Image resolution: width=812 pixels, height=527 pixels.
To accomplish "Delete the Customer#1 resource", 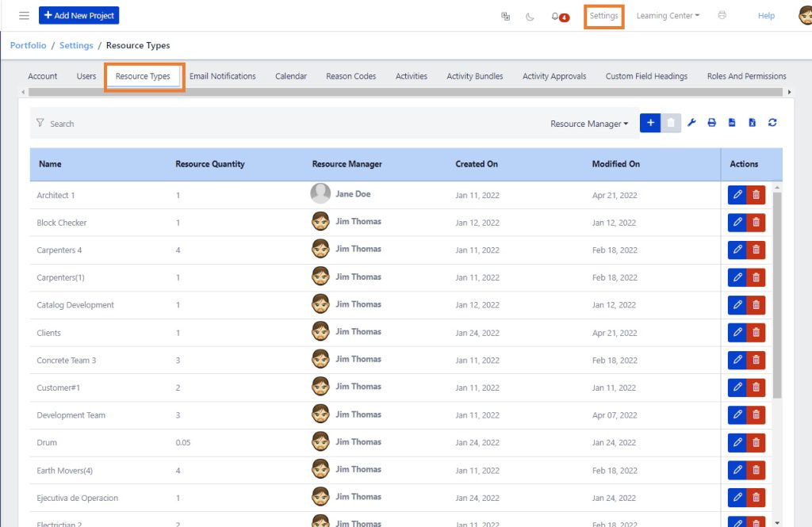I will (756, 388).
